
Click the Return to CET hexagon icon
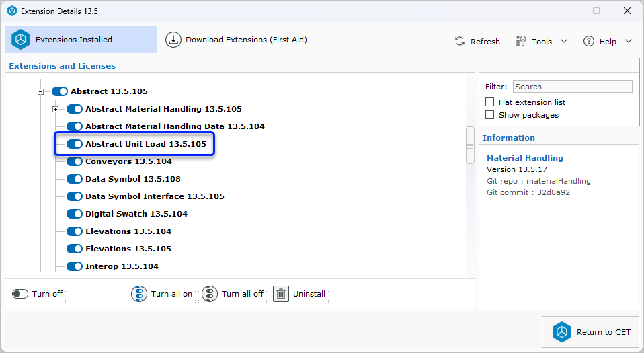pyautogui.click(x=561, y=332)
